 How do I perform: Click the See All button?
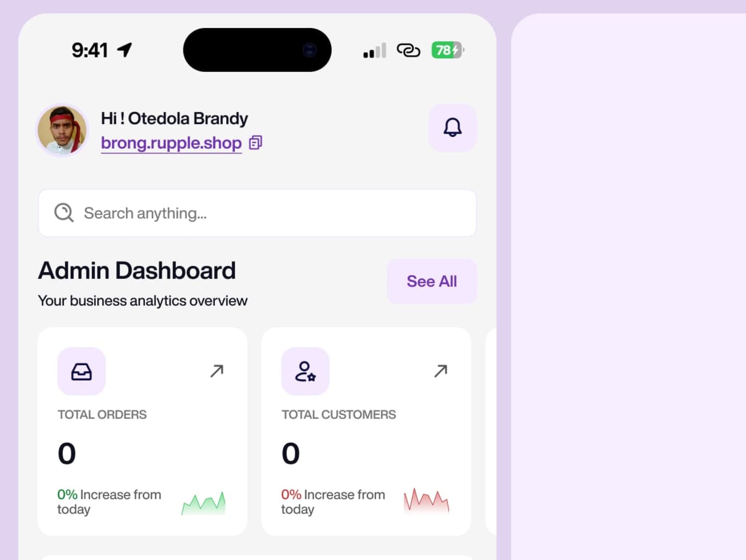[432, 281]
